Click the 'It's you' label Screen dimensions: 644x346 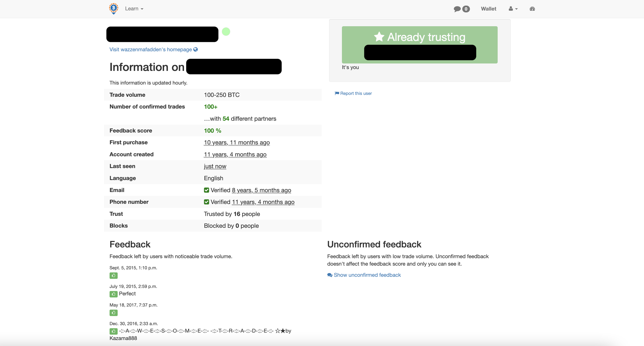tap(350, 67)
